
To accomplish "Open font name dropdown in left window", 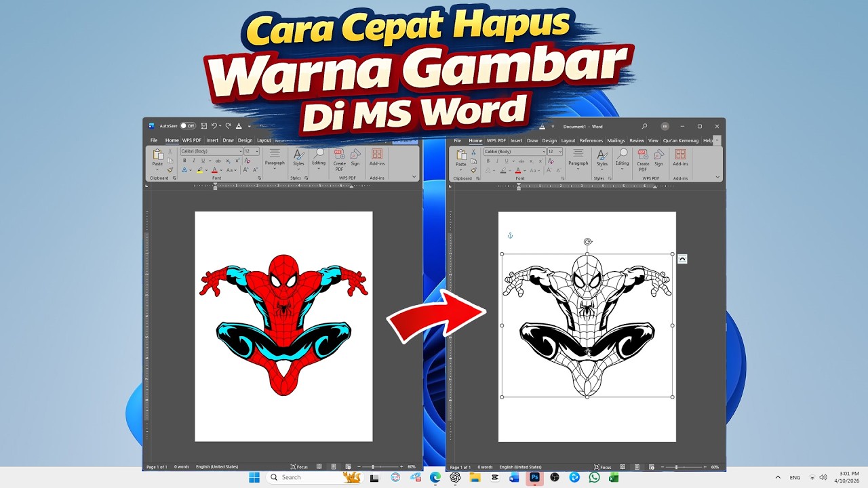I will 241,151.
